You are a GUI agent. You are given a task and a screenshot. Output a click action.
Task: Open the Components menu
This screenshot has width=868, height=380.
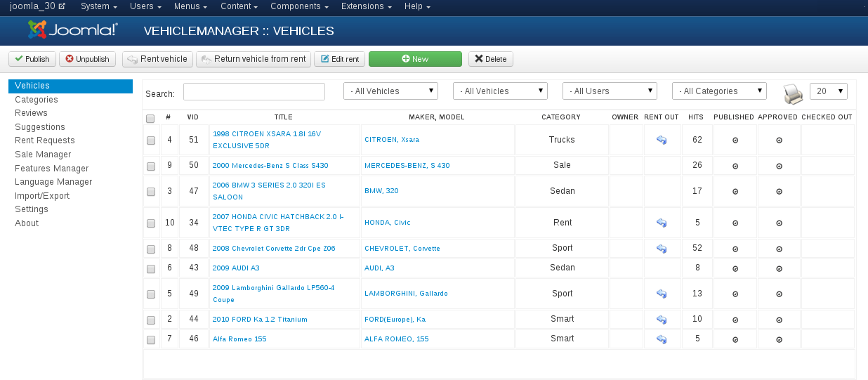tap(299, 6)
